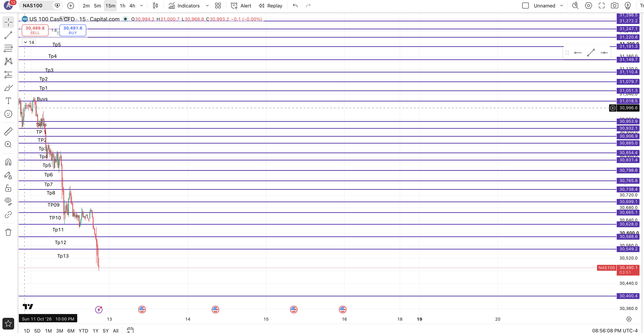Screen dimensions: 644x333
Task: Set the 3M date range
Action: (59, 331)
